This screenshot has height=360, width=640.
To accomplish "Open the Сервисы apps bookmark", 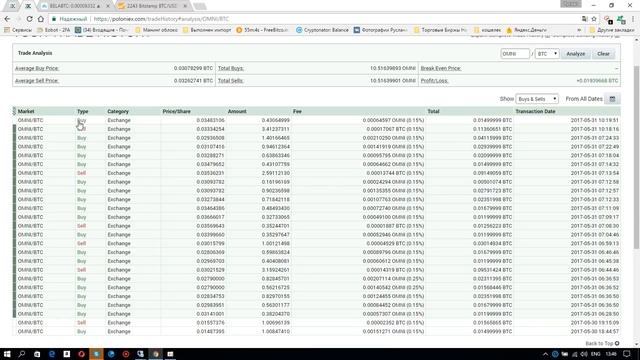I will coord(18,30).
